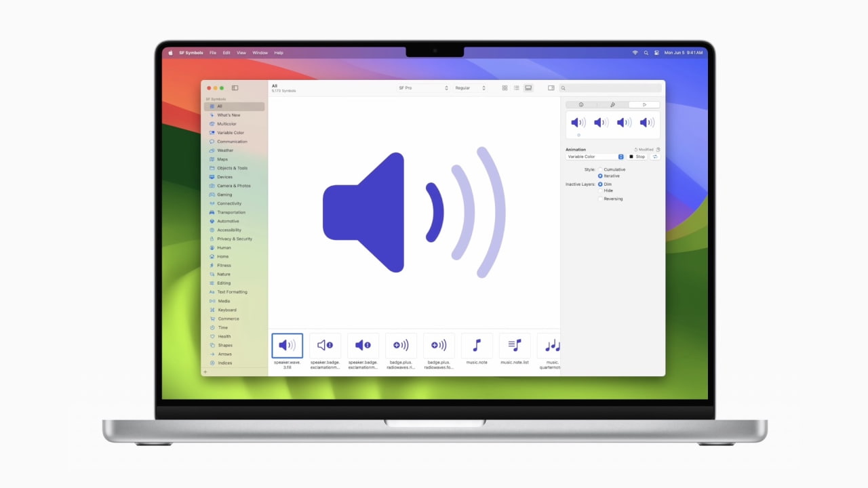This screenshot has height=488, width=868.
Task: Switch to list view layout
Action: [x=516, y=88]
